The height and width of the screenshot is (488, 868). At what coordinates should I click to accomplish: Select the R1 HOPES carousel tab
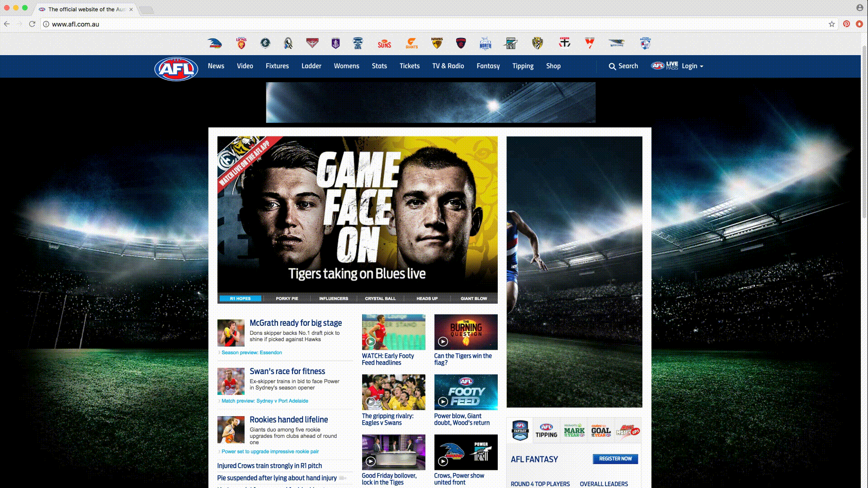[240, 299]
